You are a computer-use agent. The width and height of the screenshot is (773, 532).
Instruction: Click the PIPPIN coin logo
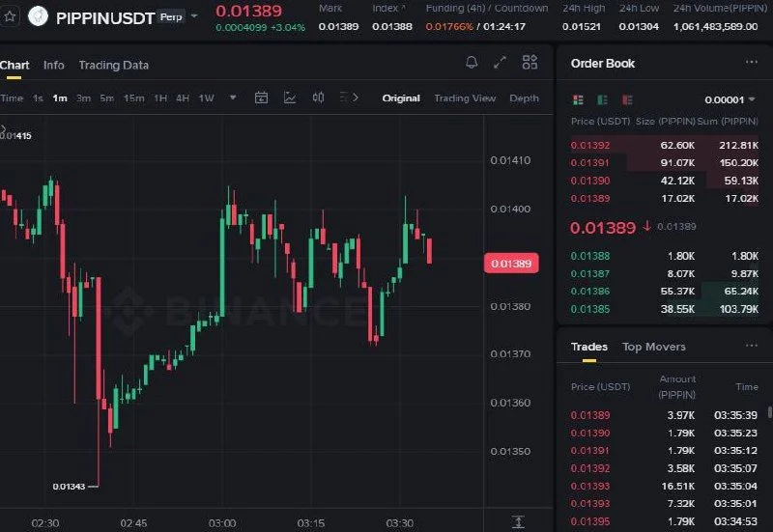point(38,16)
